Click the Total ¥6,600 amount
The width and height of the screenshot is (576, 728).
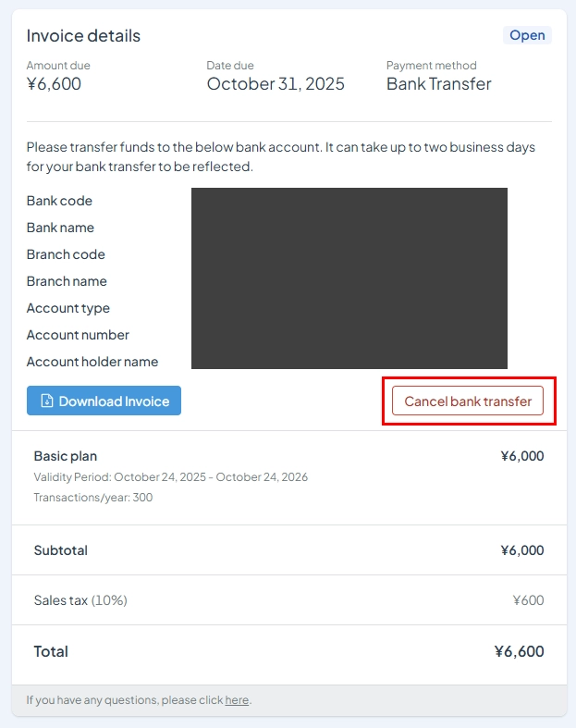pos(520,651)
